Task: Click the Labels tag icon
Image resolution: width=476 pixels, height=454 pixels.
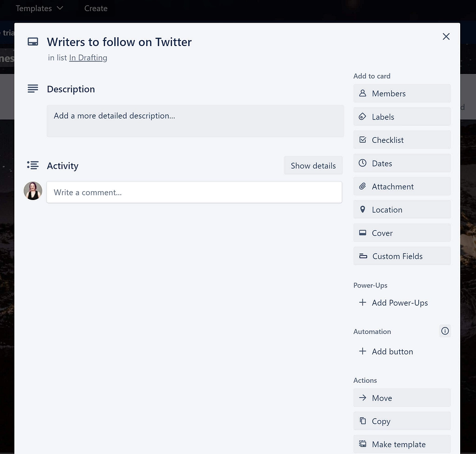Action: (363, 116)
